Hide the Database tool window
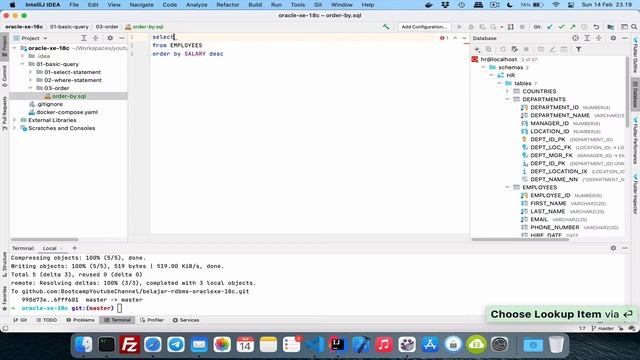Image resolution: width=640 pixels, height=360 pixels. coord(625,38)
